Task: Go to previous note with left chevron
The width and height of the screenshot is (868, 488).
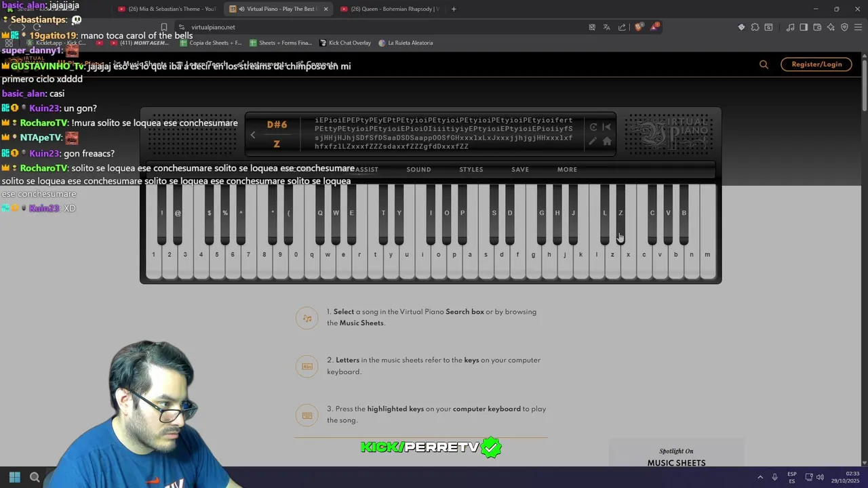Action: [253, 135]
